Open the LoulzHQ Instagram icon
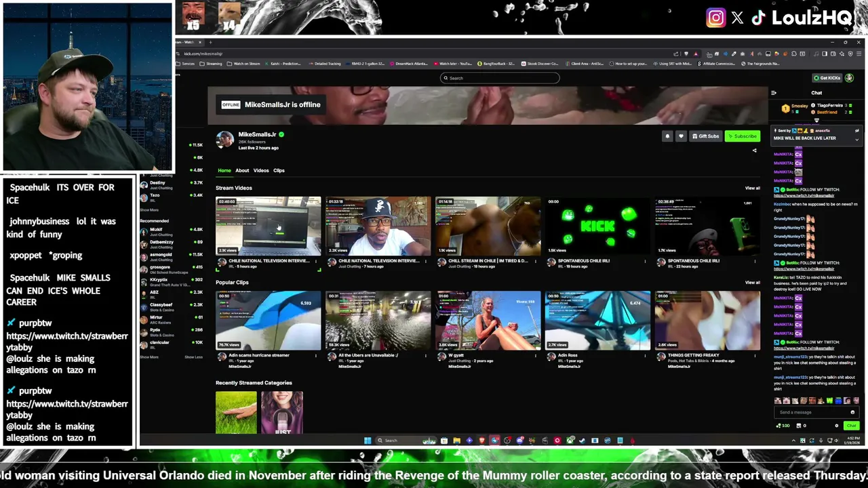868x488 pixels. coord(715,18)
